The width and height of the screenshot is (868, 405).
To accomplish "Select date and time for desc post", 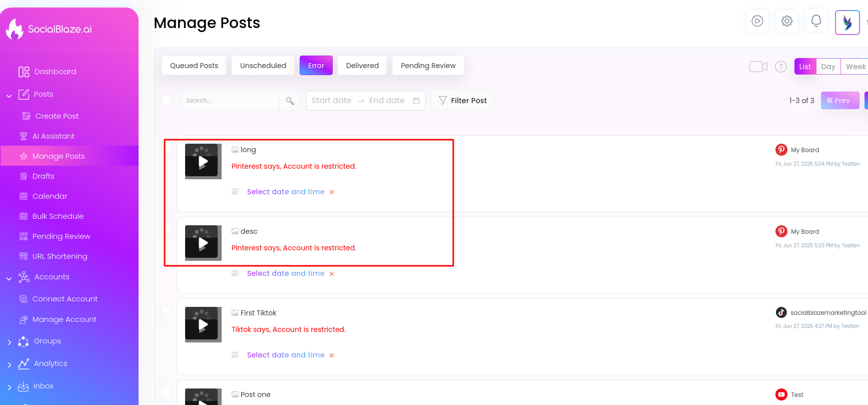I will point(286,273).
